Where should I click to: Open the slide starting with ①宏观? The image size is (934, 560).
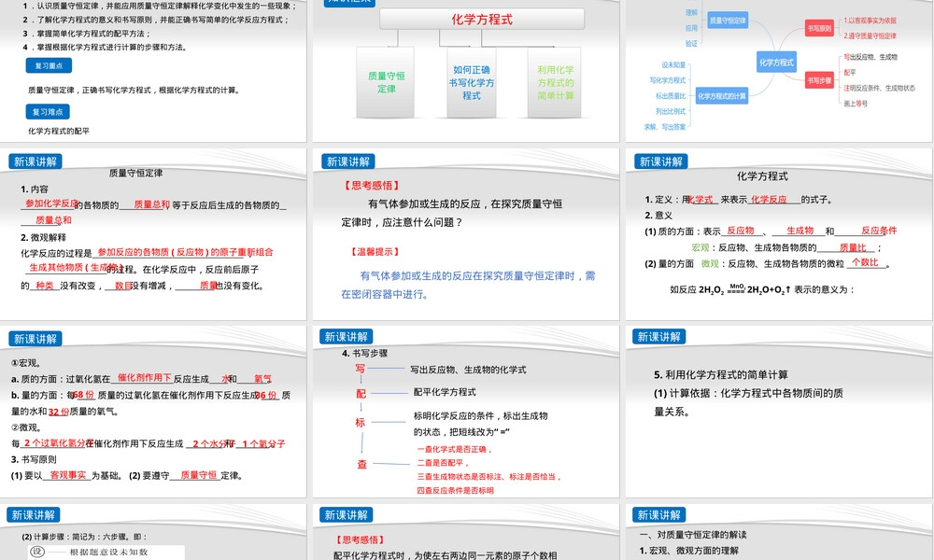point(153,412)
